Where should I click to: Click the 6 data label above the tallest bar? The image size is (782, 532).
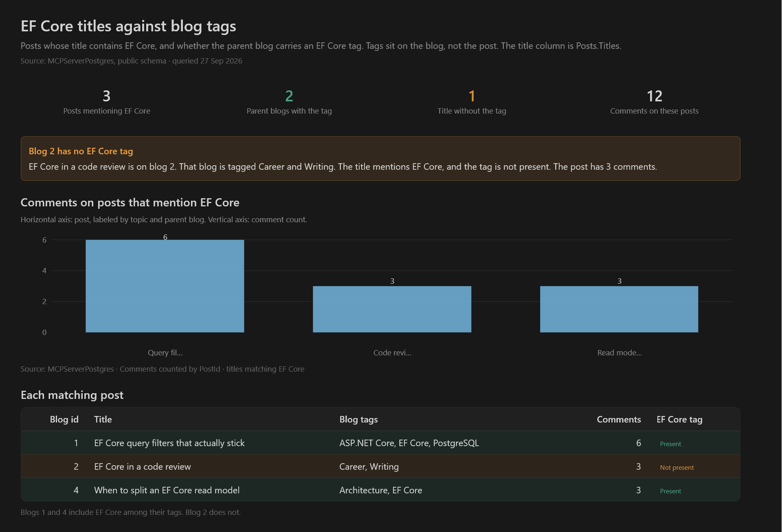[x=165, y=237]
